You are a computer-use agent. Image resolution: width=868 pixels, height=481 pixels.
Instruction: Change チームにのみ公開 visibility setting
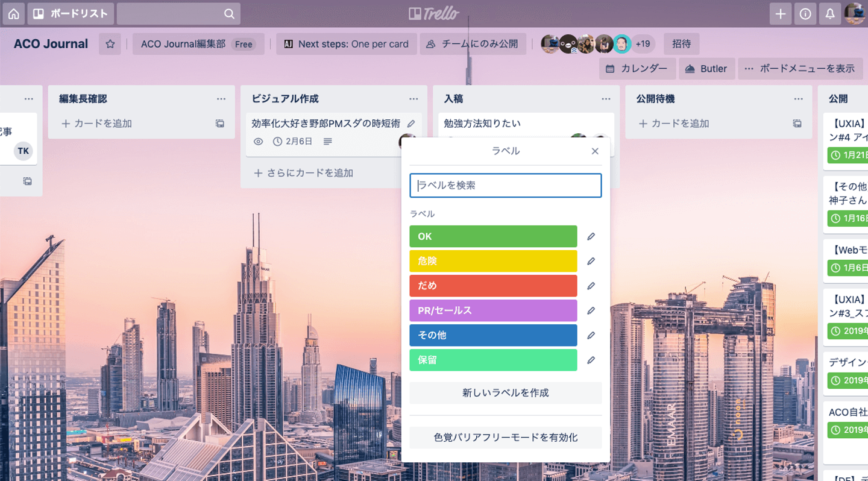[x=473, y=44]
